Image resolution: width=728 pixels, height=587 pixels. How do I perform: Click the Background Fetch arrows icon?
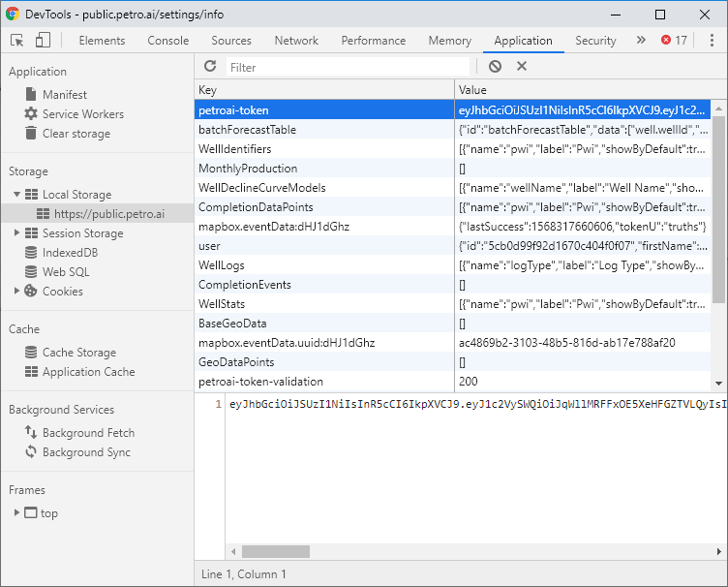pos(31,432)
